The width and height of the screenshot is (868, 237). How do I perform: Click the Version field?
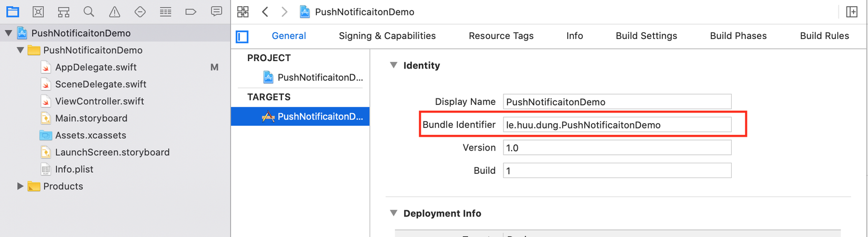pos(617,147)
